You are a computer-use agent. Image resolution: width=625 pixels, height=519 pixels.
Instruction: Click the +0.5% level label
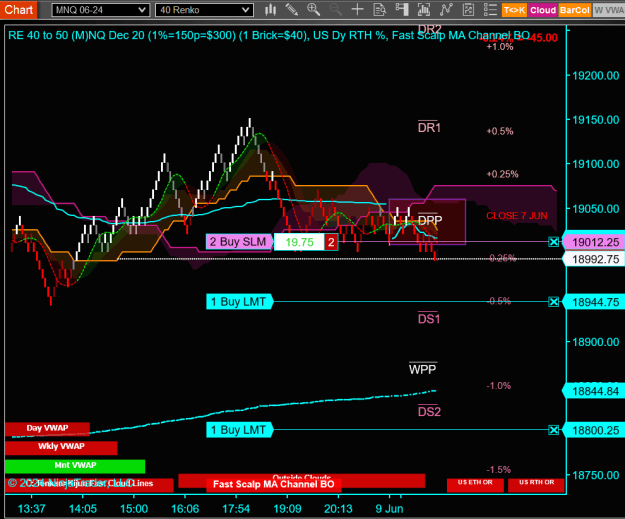(x=500, y=132)
